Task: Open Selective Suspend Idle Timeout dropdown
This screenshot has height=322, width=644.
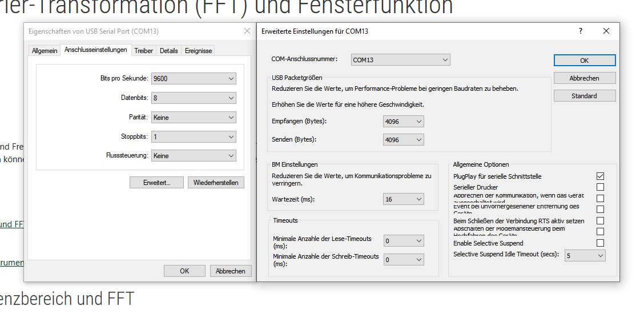Action: (x=585, y=256)
